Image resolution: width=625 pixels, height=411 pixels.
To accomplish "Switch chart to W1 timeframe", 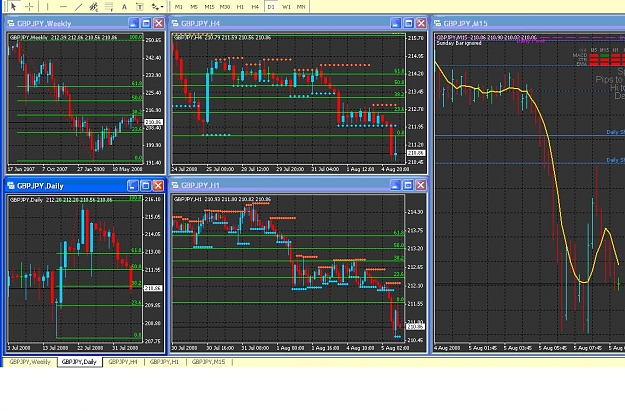I will [286, 6].
